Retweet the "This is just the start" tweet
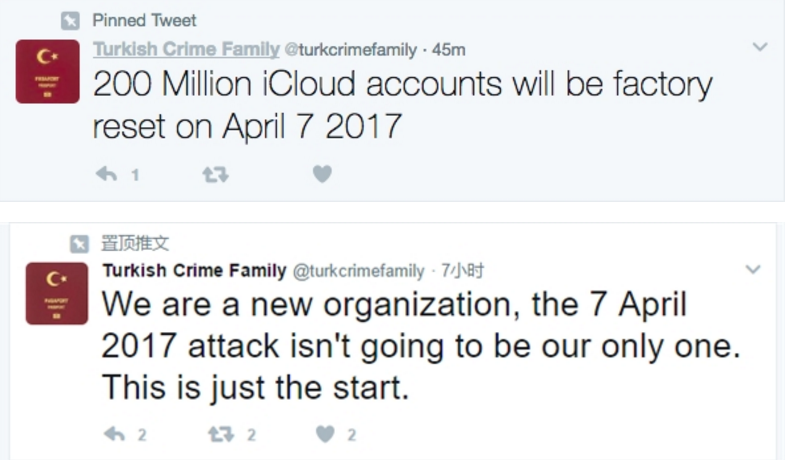Viewport: 785px width, 460px height. tap(219, 434)
